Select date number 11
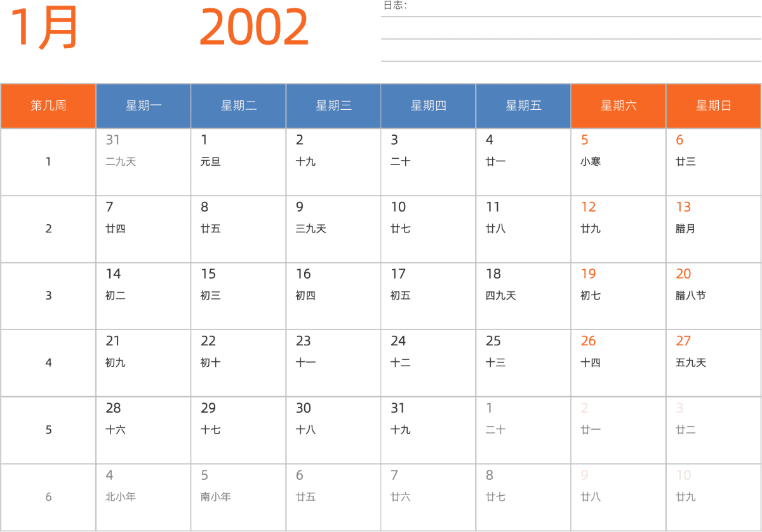This screenshot has width=762, height=532. tap(493, 207)
